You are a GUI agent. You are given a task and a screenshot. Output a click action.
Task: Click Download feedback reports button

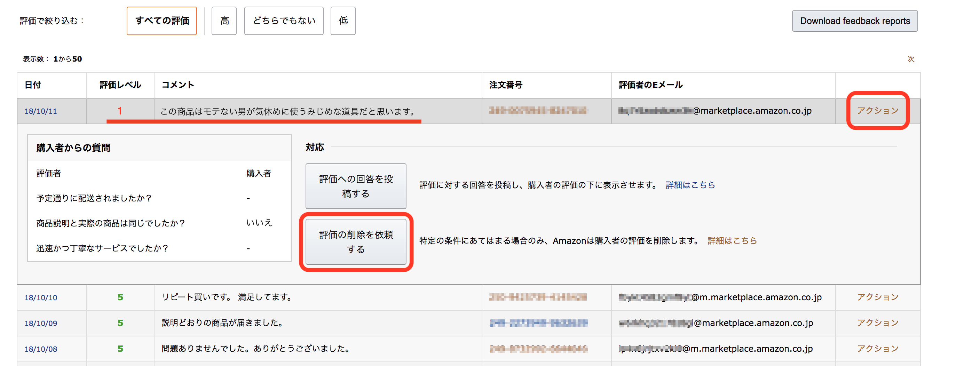[x=854, y=21]
